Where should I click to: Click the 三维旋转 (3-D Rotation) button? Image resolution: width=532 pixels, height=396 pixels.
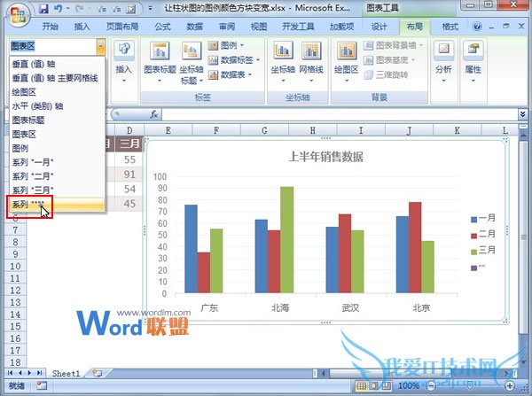point(386,74)
